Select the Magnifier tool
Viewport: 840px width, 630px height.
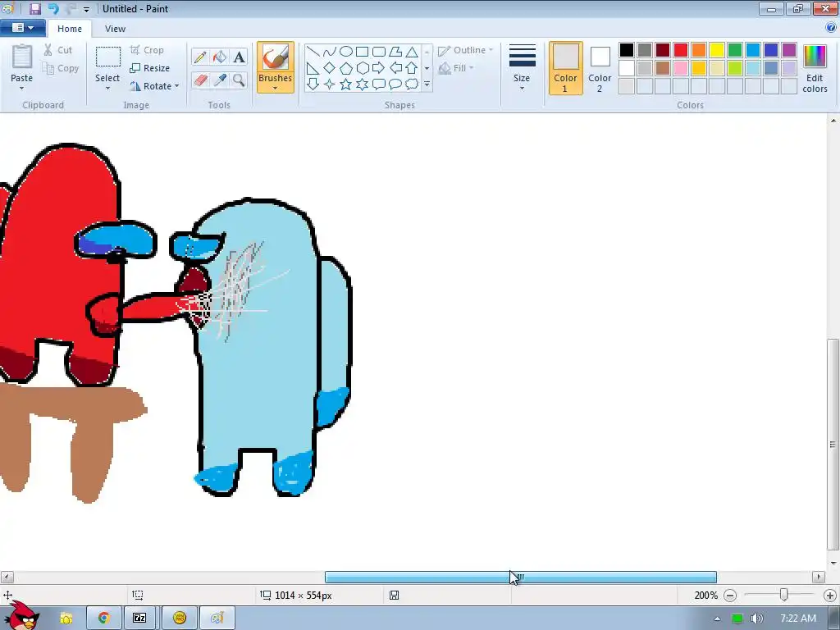(x=239, y=80)
